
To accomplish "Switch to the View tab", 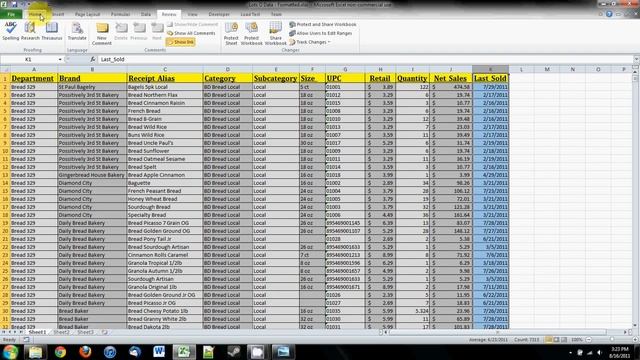I will click(x=192, y=14).
